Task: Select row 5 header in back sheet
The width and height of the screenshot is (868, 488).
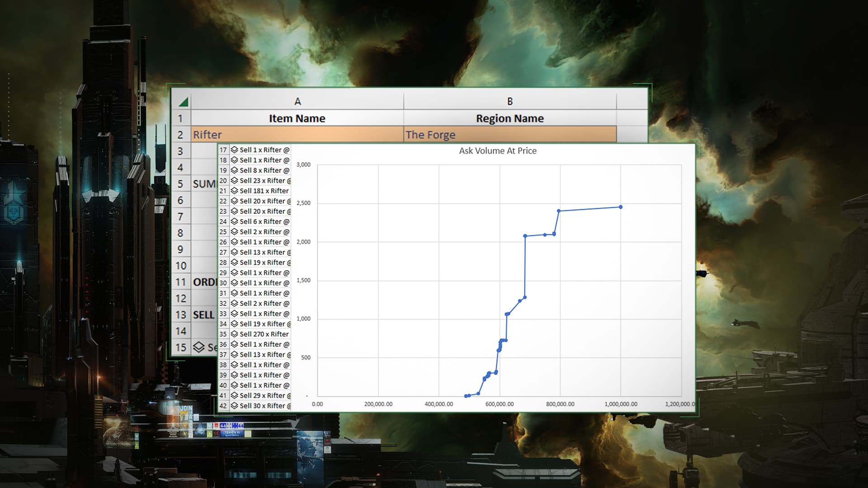Action: pyautogui.click(x=180, y=184)
